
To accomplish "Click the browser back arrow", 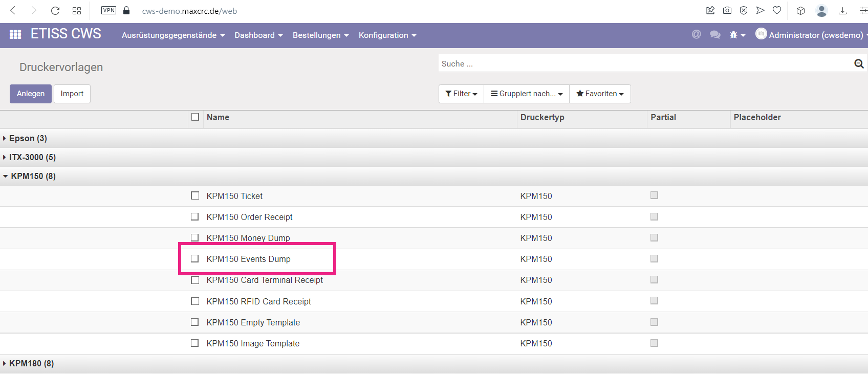I will 13,10.
